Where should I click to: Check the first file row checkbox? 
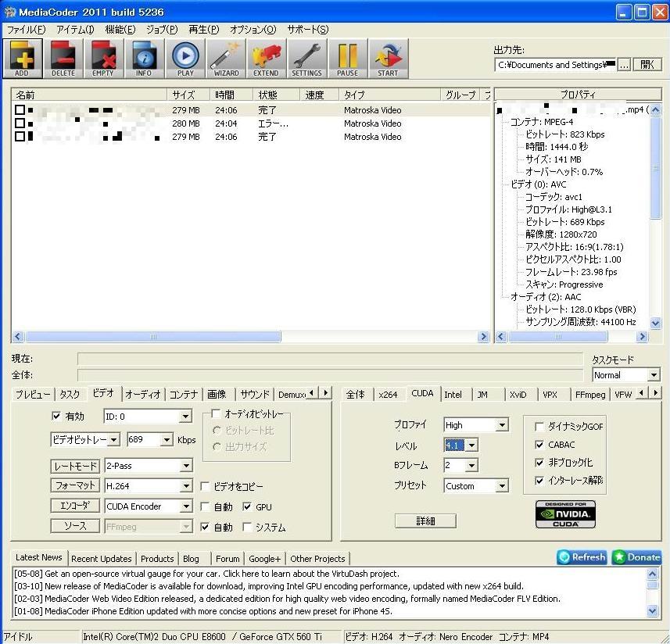click(20, 109)
